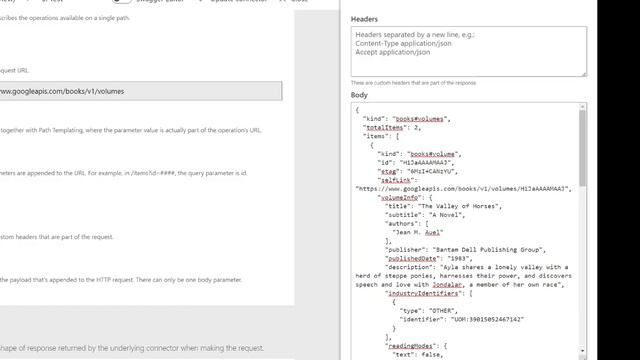Click the Body vertical scrollbar thumb

[x=582, y=149]
